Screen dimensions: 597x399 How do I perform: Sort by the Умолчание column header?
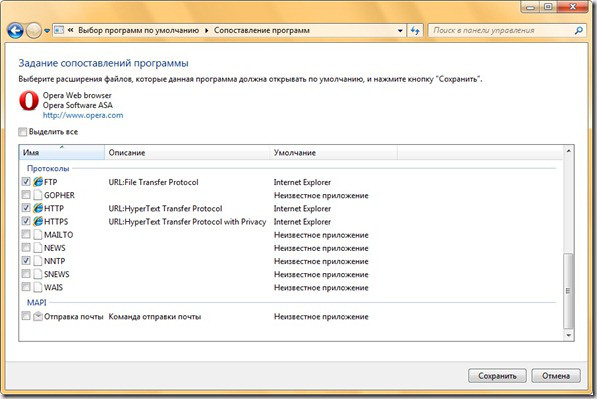pyautogui.click(x=334, y=152)
